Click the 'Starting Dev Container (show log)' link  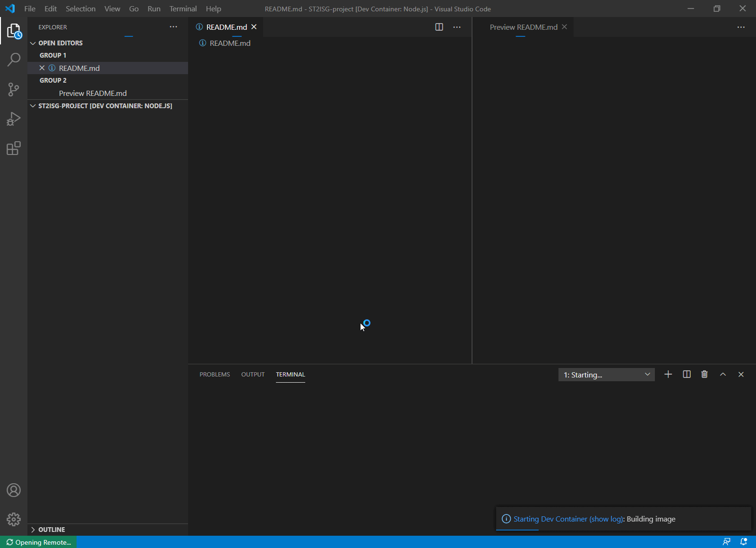[568, 519]
